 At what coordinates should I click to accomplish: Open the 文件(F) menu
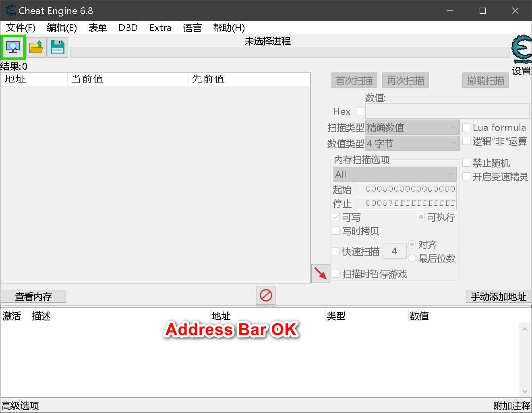(21, 28)
